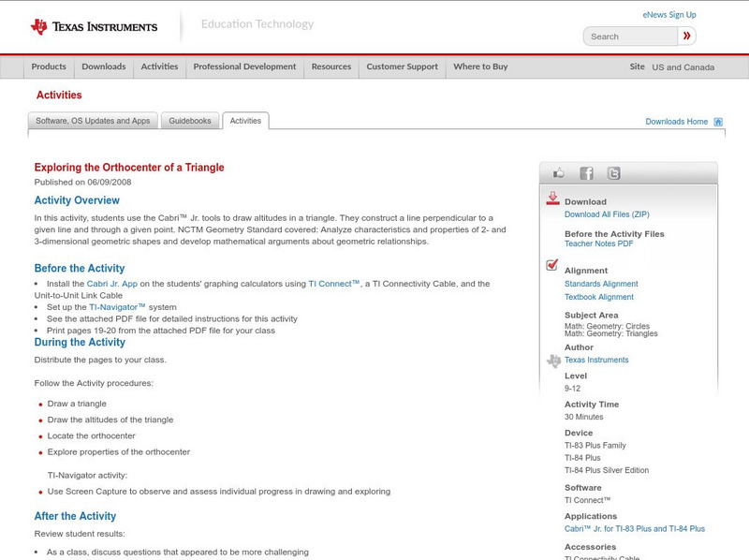
Task: Open Cabri Jr. for TI-83 Plus application link
Action: coord(635,529)
